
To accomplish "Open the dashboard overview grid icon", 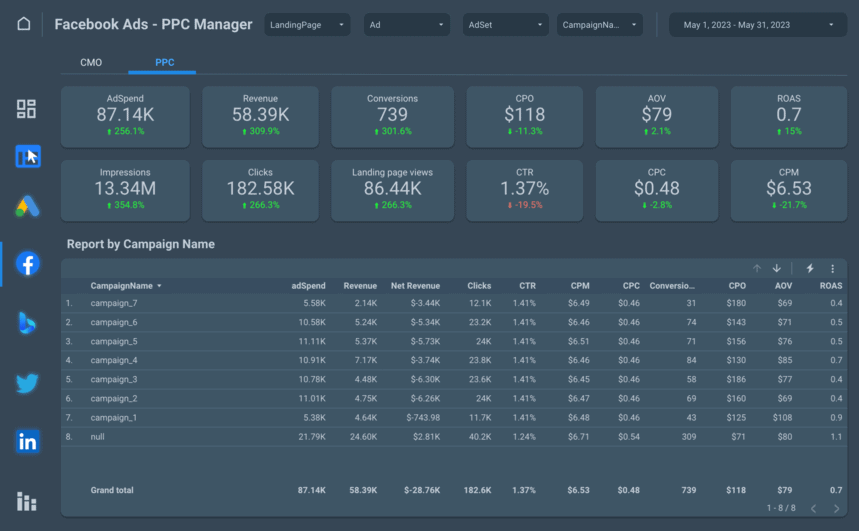I will click(26, 109).
